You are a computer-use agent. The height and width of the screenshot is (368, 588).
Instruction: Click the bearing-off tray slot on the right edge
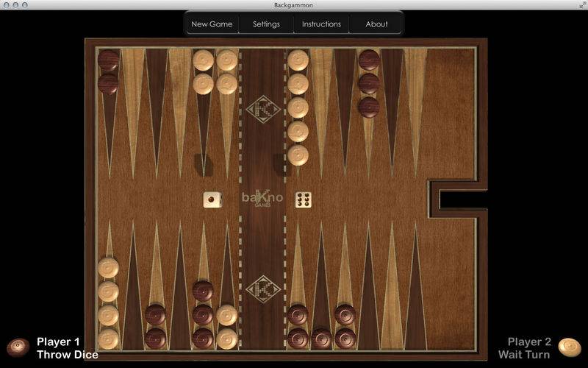click(462, 199)
